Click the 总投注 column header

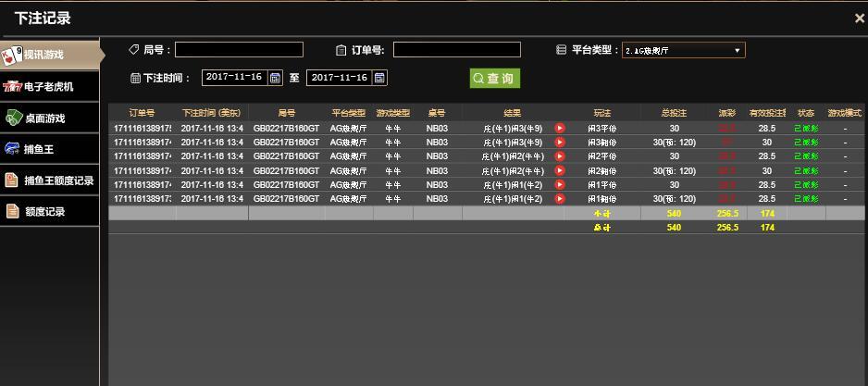coord(674,113)
